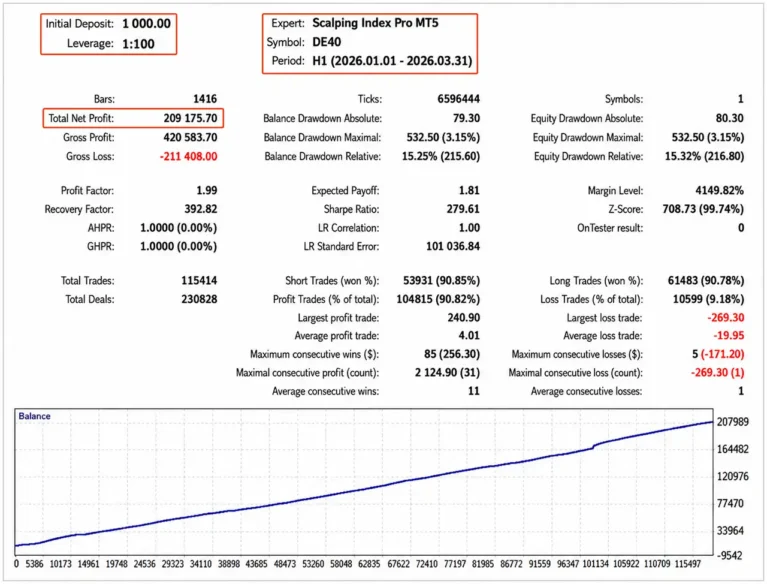Select Expected Payoff value 1.81
This screenshot has height=584, width=767.
click(469, 190)
